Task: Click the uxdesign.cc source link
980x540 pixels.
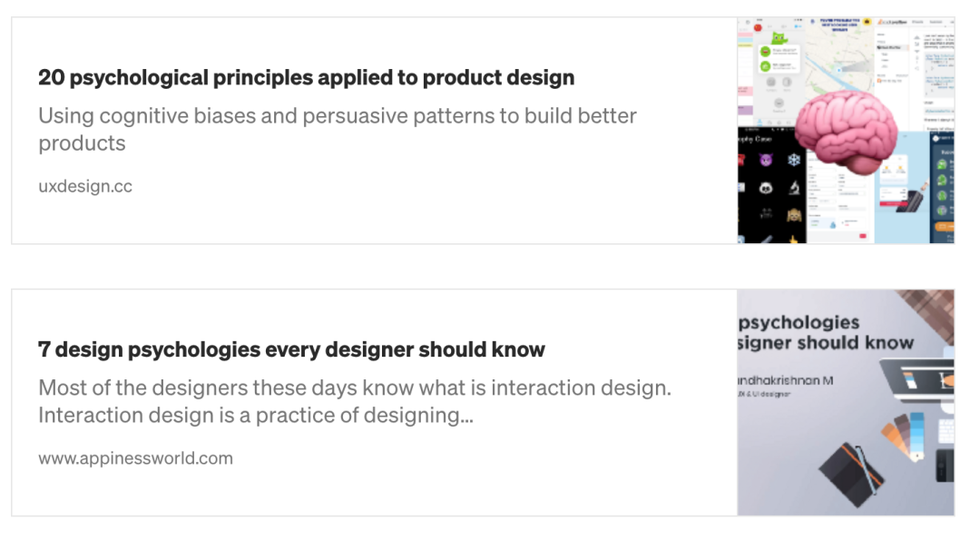Action: (x=85, y=186)
